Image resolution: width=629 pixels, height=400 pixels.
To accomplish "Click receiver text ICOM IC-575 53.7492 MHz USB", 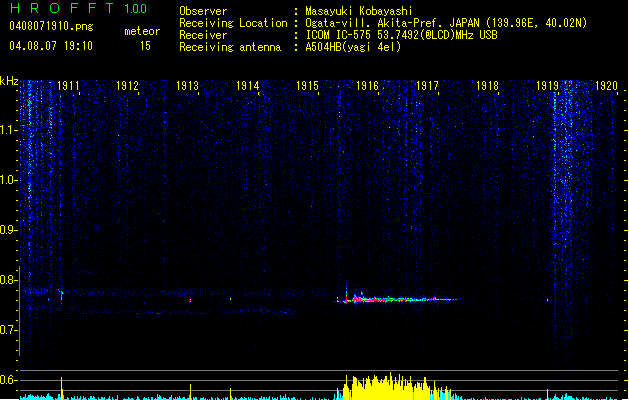I will pos(401,35).
